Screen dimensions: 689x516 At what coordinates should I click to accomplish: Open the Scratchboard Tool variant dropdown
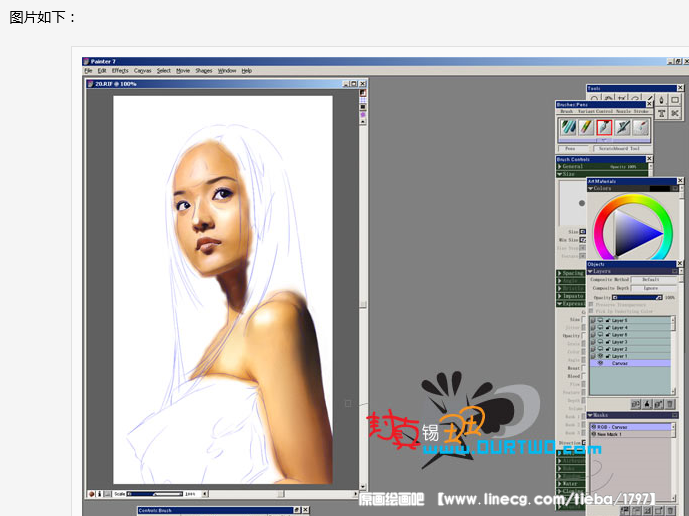[621, 149]
